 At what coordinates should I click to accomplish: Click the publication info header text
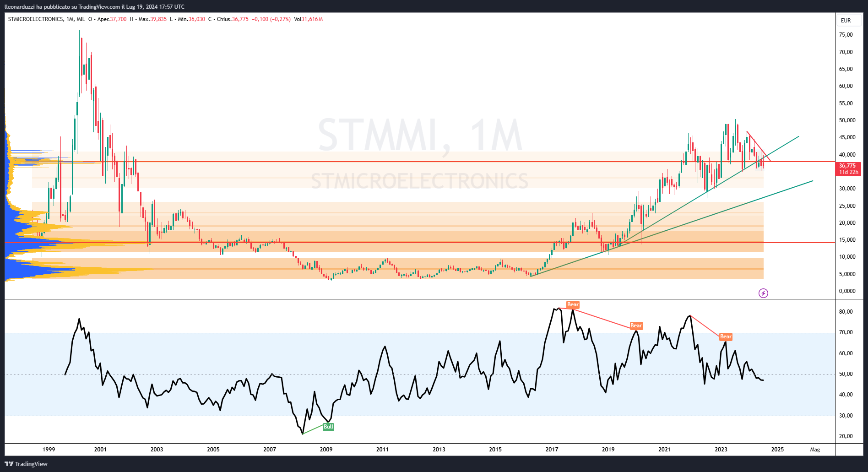tap(95, 6)
